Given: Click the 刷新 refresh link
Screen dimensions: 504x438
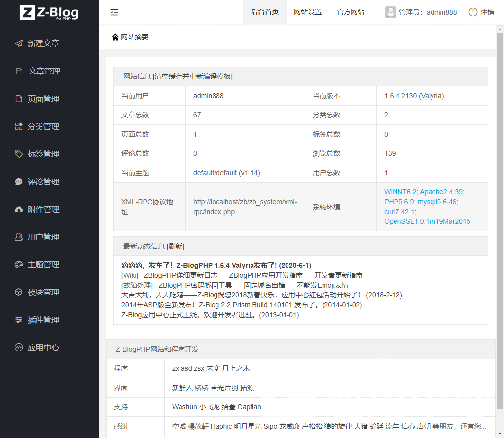Looking at the screenshot, I should 176,246.
